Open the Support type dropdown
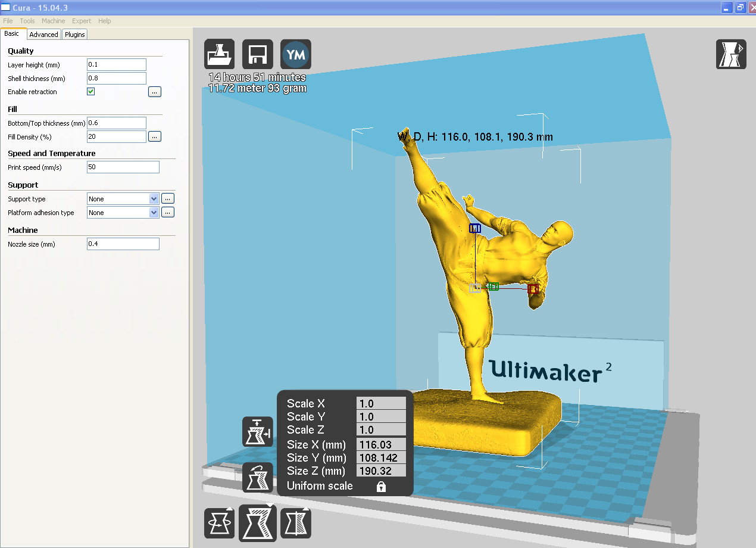 (x=123, y=199)
